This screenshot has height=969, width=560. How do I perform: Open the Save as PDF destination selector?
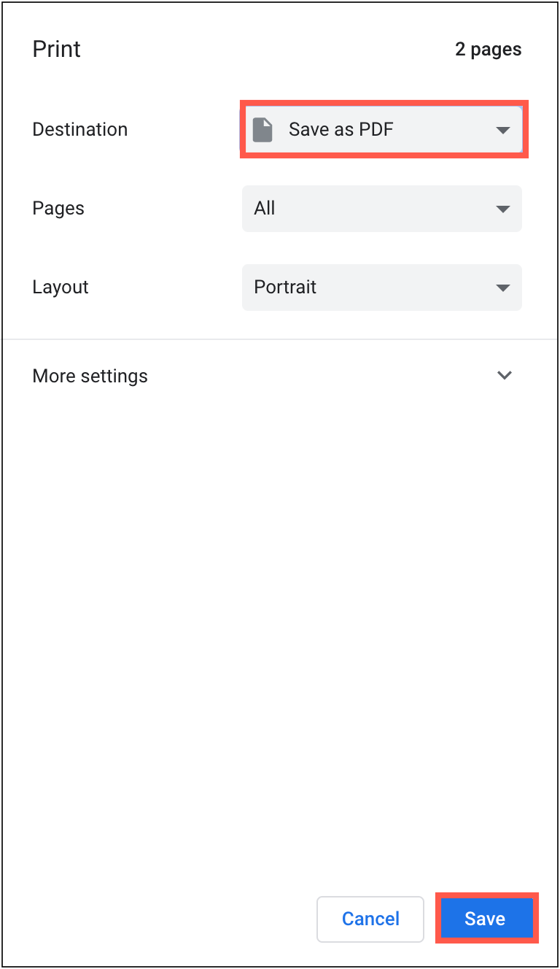383,129
